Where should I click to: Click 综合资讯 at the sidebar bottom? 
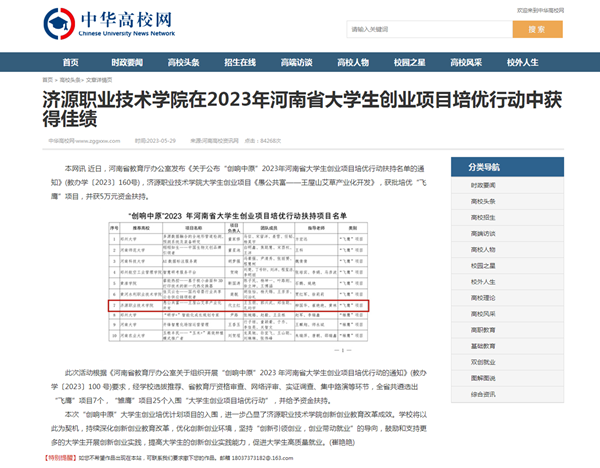(x=483, y=394)
